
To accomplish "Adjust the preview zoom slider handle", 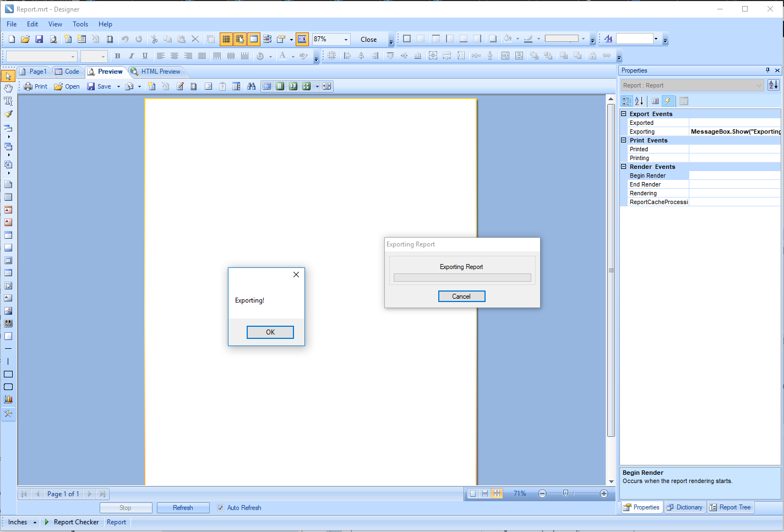I will tap(565, 493).
